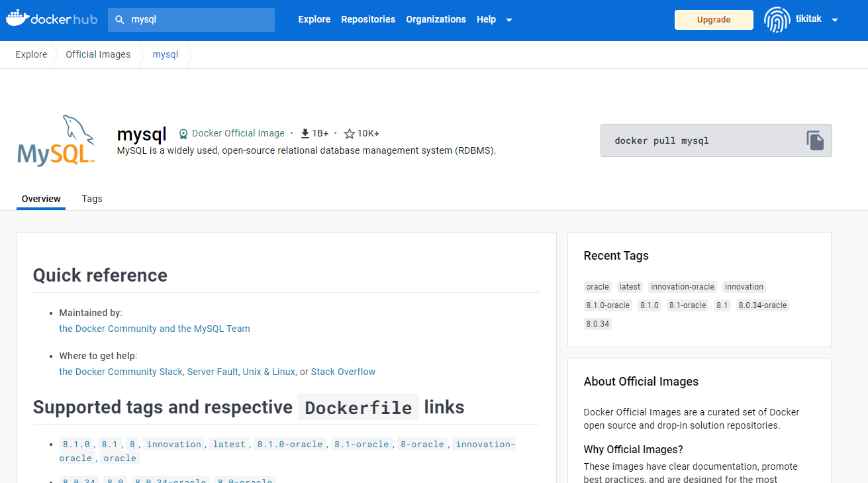The height and width of the screenshot is (483, 868).
Task: Click the tikitak username
Action: tap(808, 19)
